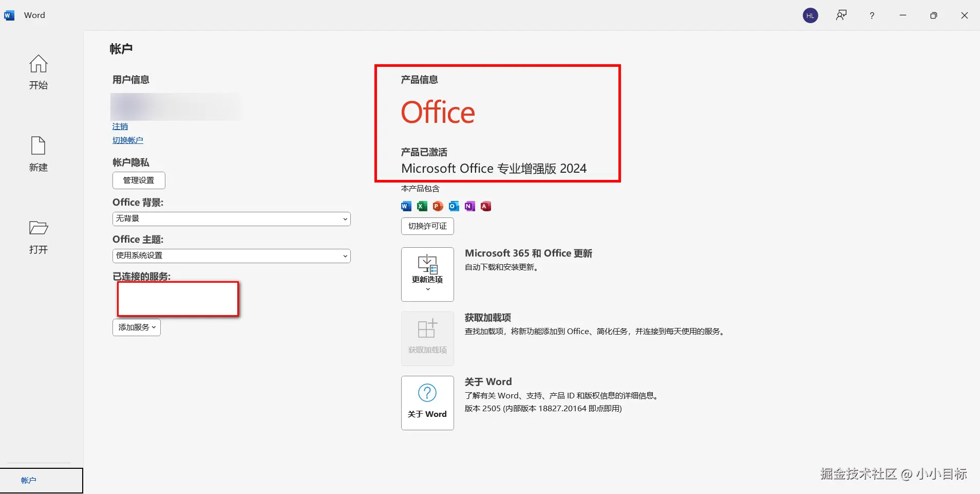Click the red Office logo text
The height and width of the screenshot is (494, 980).
click(x=438, y=113)
